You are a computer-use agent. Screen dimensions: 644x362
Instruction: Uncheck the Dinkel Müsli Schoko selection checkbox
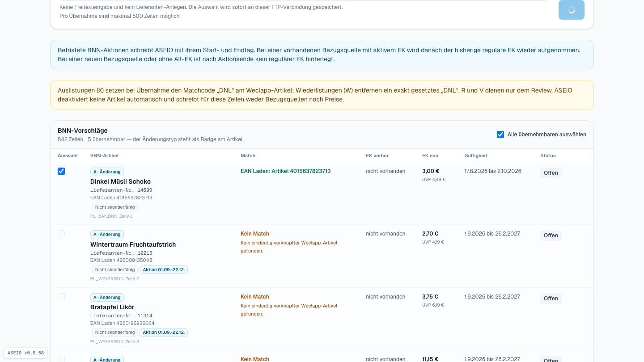pos(61,171)
